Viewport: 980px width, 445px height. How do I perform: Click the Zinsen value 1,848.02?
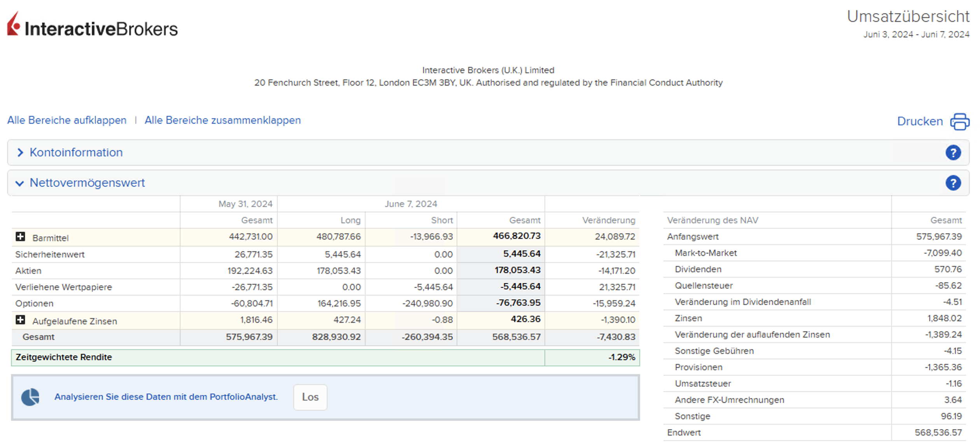pyautogui.click(x=944, y=318)
